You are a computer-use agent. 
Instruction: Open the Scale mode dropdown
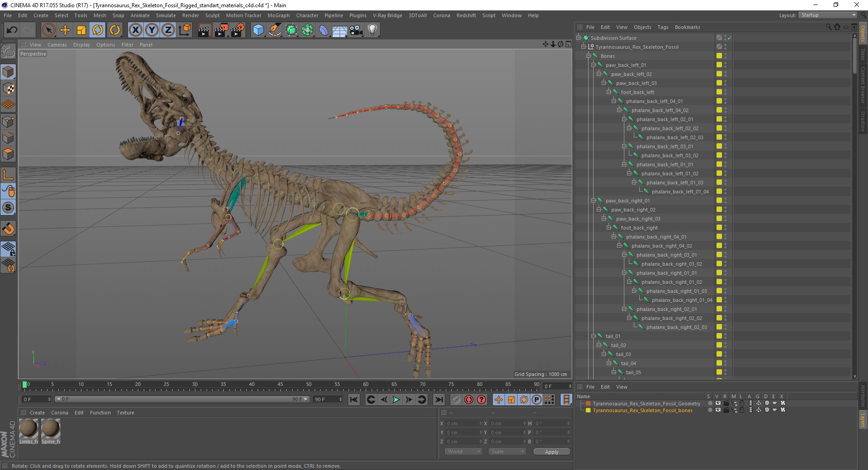pyautogui.click(x=507, y=451)
